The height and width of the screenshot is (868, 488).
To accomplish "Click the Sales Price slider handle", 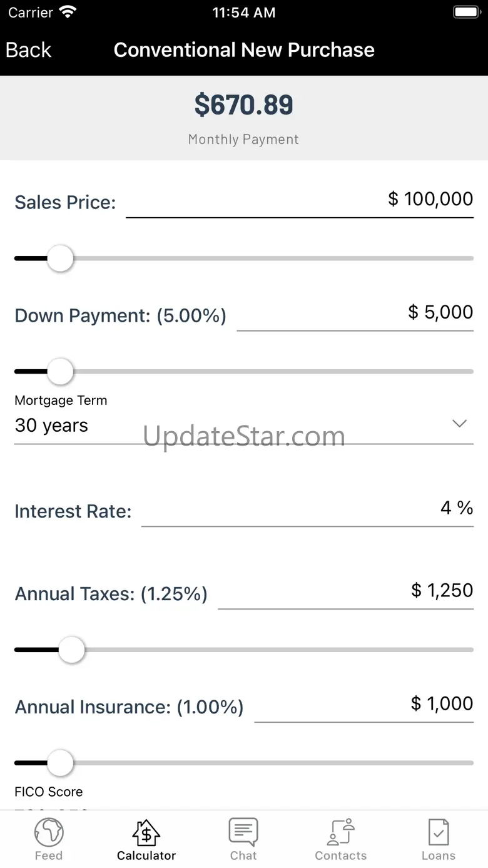I will [x=61, y=258].
